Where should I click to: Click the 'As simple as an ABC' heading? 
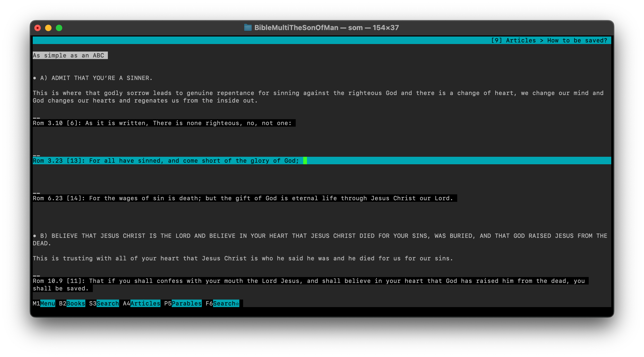coord(70,55)
